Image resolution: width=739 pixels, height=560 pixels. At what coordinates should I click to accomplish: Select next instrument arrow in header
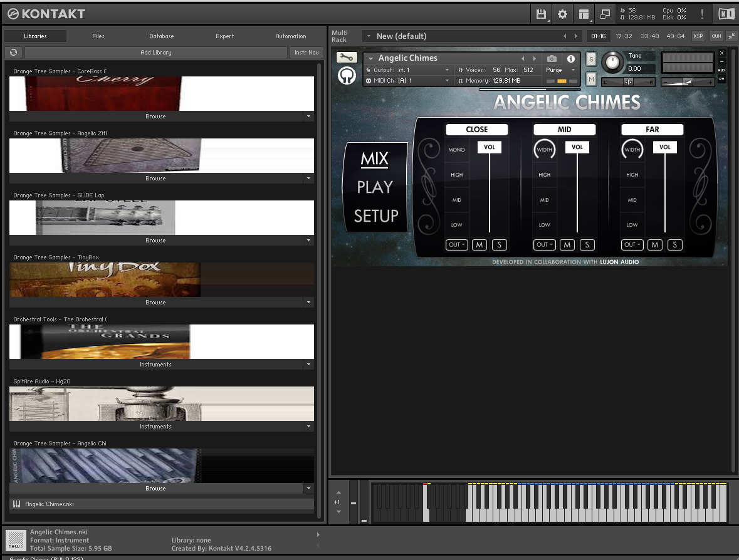pyautogui.click(x=535, y=58)
